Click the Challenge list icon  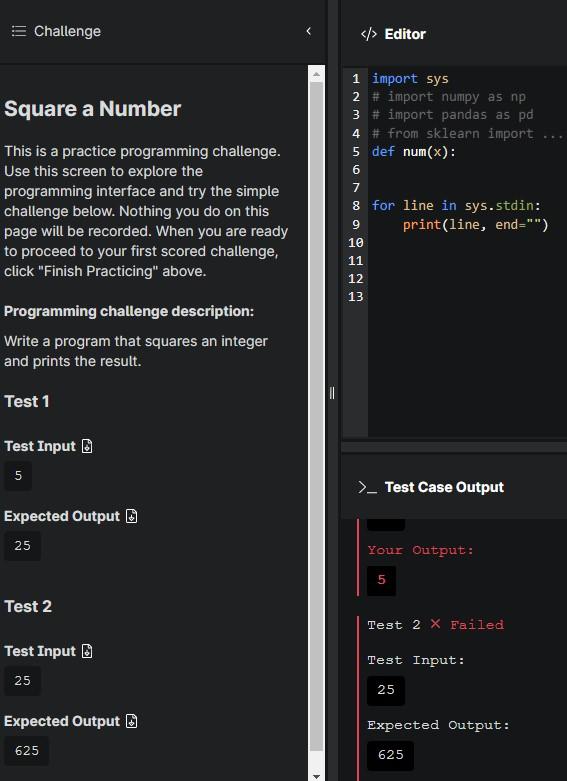point(19,31)
